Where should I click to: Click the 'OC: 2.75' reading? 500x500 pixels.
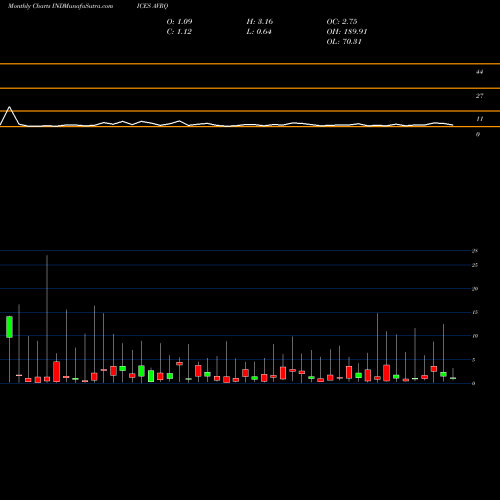click(x=342, y=22)
